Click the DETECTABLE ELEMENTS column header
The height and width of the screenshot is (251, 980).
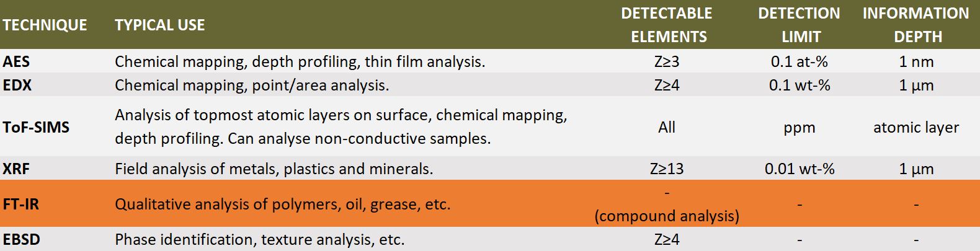tap(667, 25)
